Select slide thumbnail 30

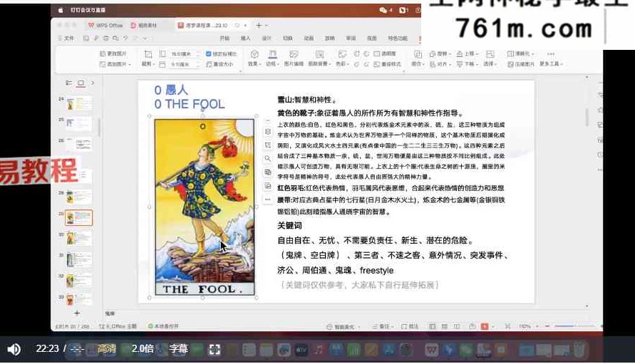click(79, 238)
